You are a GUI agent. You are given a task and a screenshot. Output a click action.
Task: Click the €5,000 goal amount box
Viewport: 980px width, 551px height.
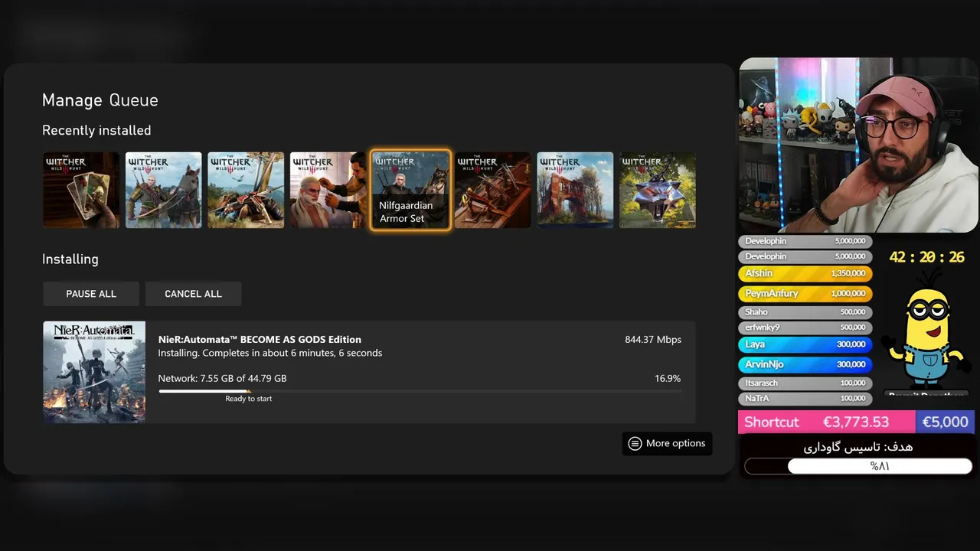tap(945, 422)
